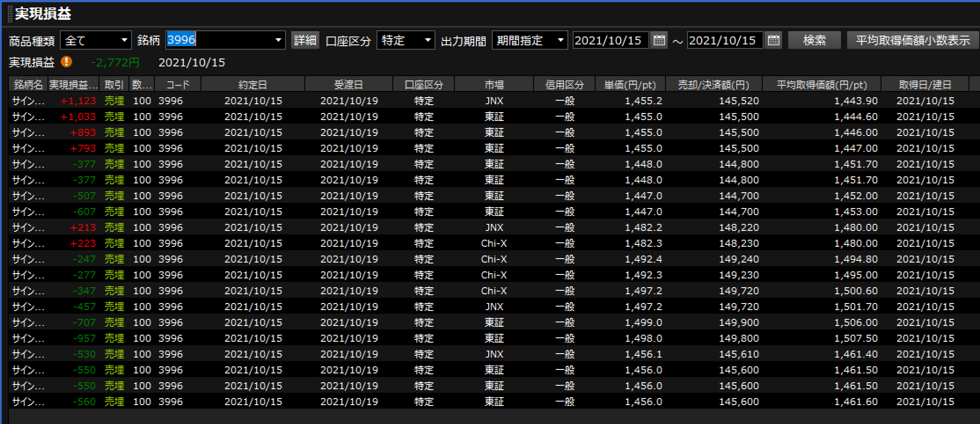This screenshot has width=980, height=424.
Task: Click the 検索 search button
Action: 814,40
